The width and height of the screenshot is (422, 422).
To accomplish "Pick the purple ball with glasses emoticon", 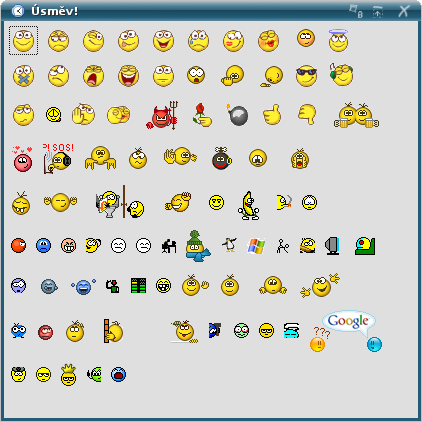I will coord(18,286).
